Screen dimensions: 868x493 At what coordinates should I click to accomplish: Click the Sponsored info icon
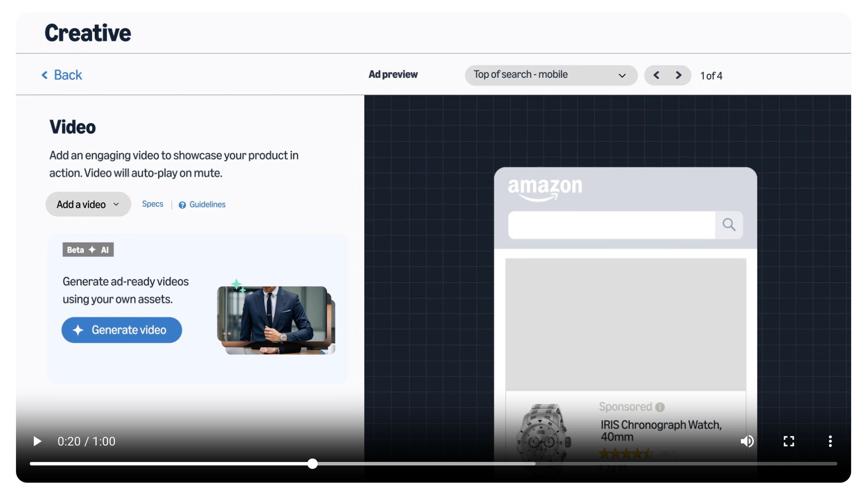click(660, 407)
